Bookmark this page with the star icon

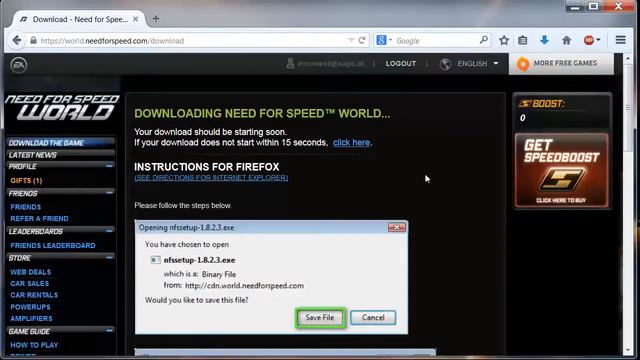pos(504,40)
